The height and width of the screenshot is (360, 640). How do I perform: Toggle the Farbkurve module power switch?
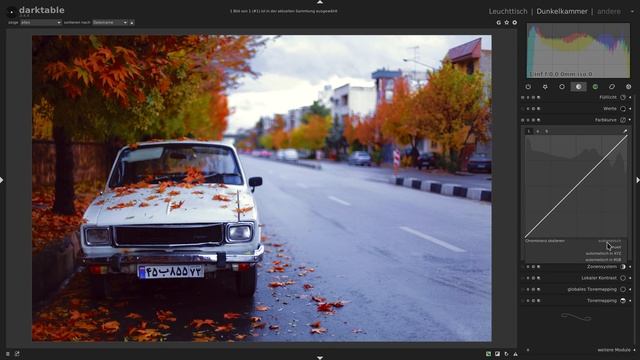[x=523, y=120]
